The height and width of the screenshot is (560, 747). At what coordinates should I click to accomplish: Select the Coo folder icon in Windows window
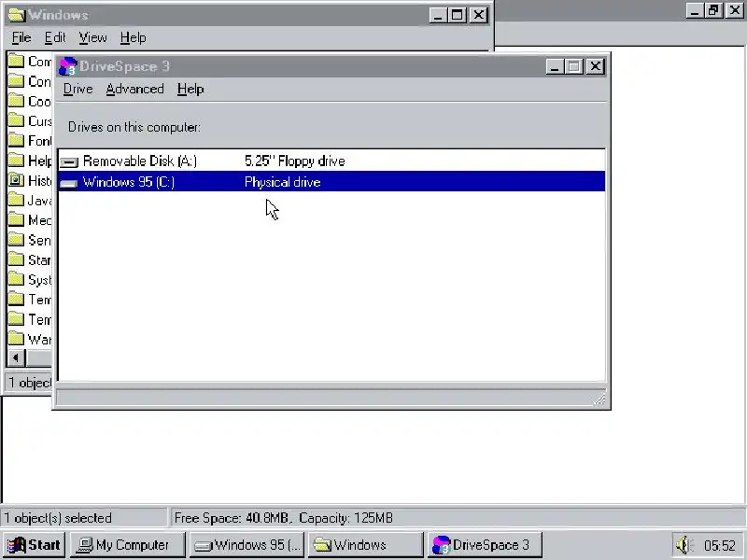tap(16, 101)
